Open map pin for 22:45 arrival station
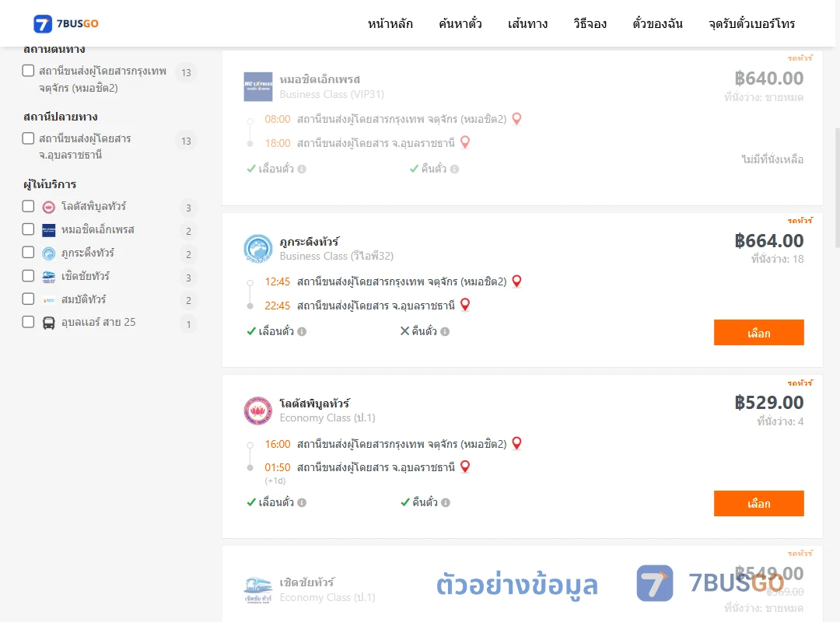 point(465,304)
